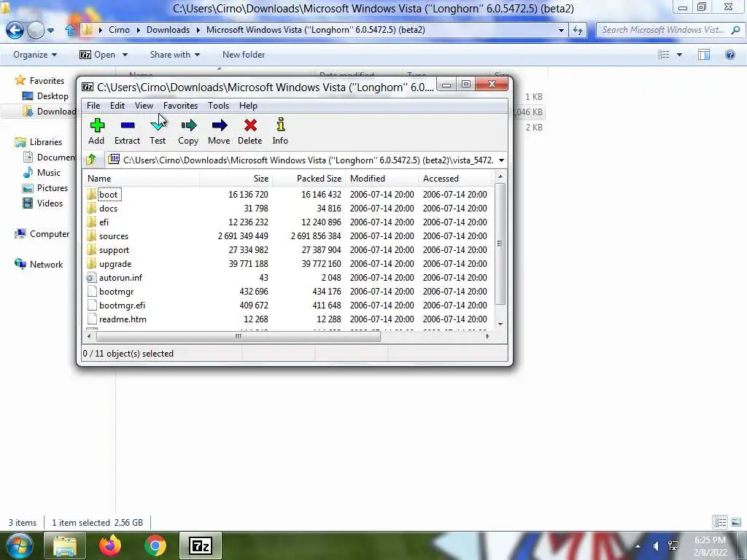Open the 7-Zip Edit menu
The image size is (747, 560).
[x=117, y=106]
